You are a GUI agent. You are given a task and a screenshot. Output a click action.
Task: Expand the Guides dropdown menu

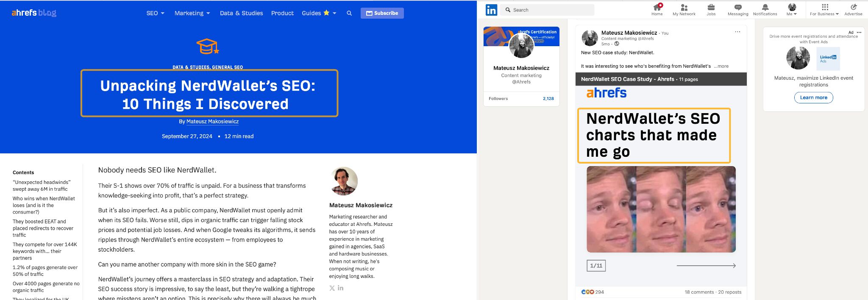click(x=319, y=13)
